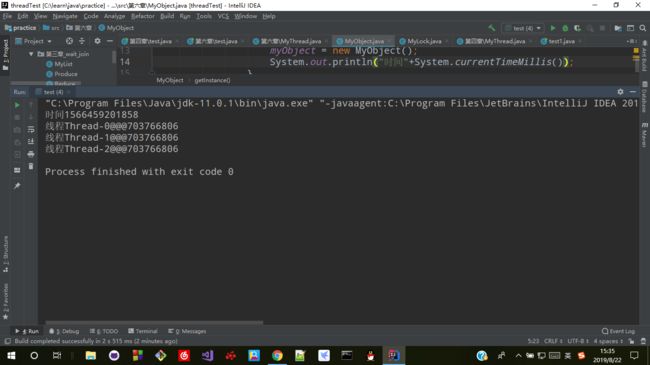Image resolution: width=650 pixels, height=365 pixels.
Task: Run with coverage from the toolbar
Action: [577, 28]
